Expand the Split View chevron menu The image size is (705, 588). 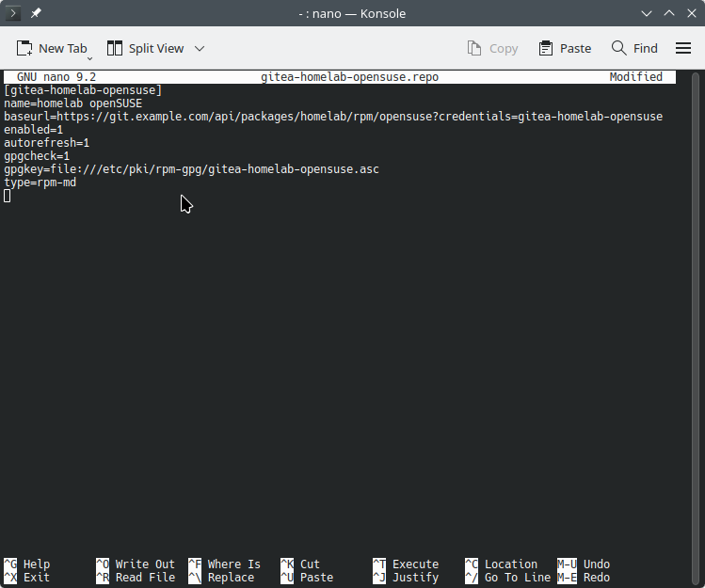(200, 48)
